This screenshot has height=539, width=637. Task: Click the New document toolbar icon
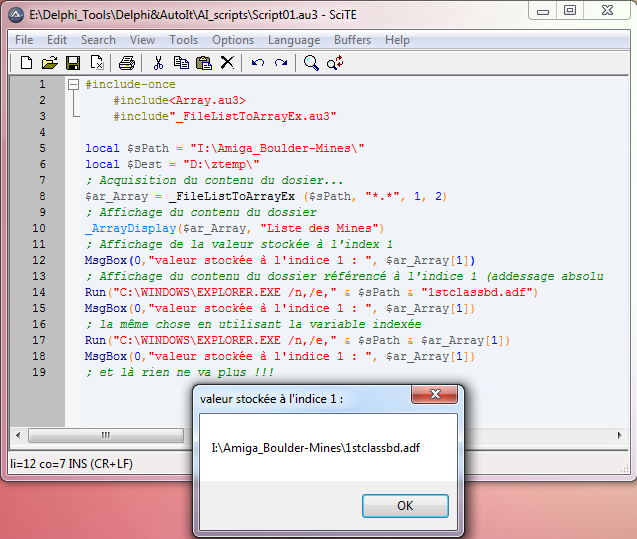[26, 63]
